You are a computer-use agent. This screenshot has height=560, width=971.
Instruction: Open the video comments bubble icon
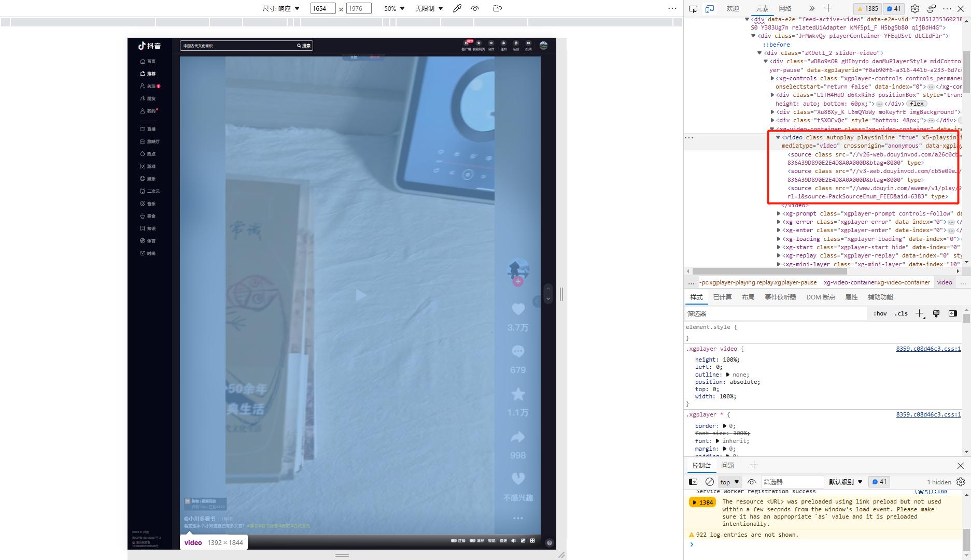pyautogui.click(x=518, y=352)
